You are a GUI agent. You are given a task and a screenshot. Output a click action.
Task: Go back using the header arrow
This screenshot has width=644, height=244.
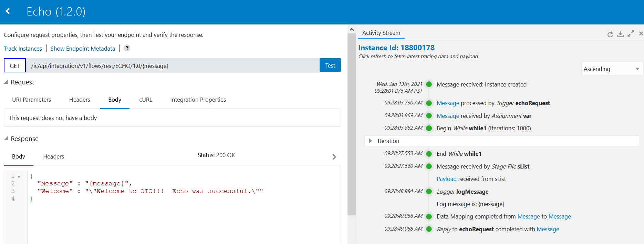point(8,11)
